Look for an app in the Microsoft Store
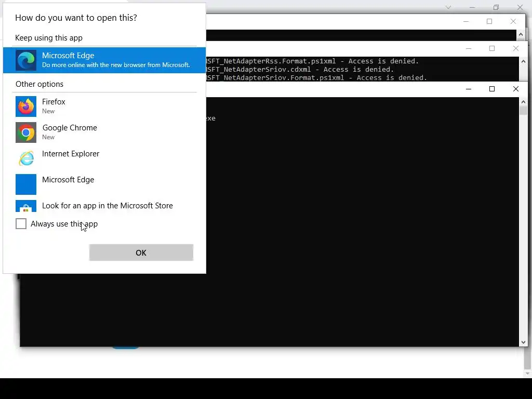The width and height of the screenshot is (532, 399). pyautogui.click(x=104, y=206)
